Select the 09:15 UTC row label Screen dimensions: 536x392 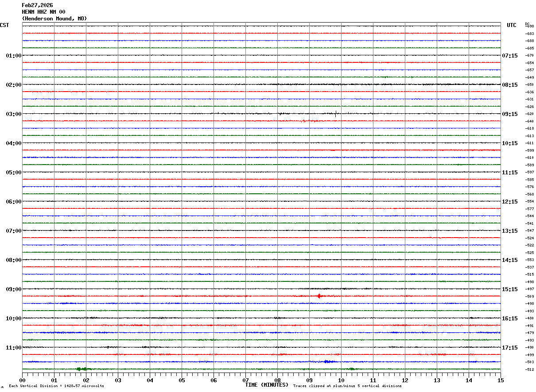[510, 114]
